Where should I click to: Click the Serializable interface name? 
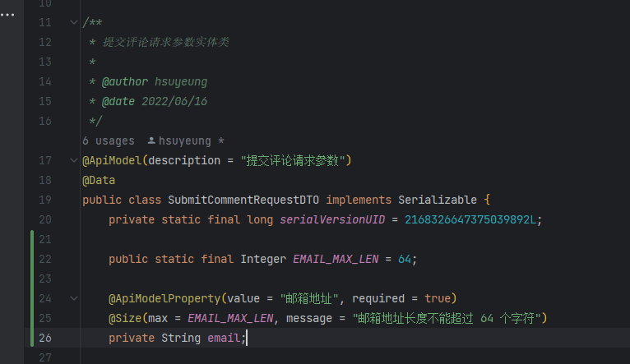[x=437, y=200]
